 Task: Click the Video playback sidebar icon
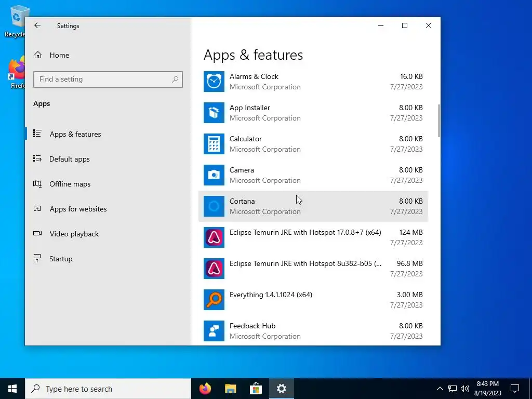37,233
